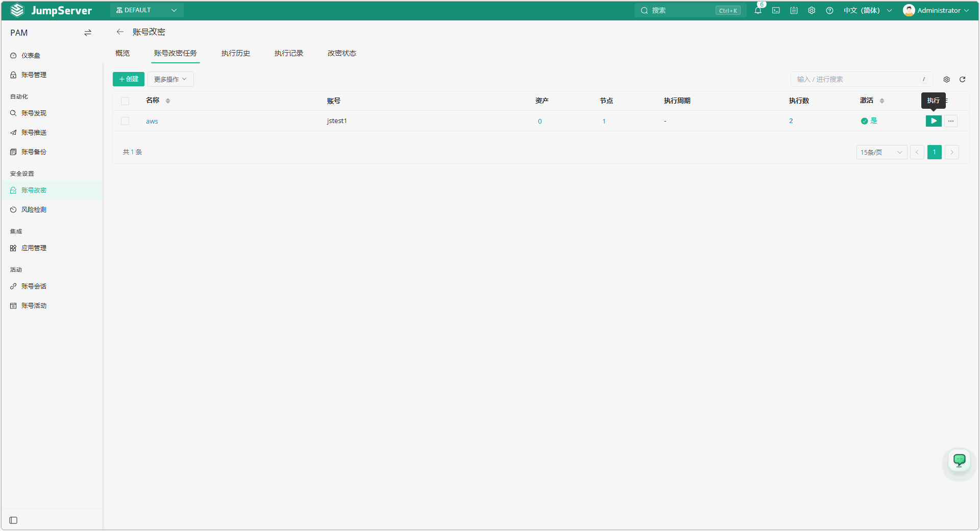Click the JumpServer logo

(x=51, y=10)
